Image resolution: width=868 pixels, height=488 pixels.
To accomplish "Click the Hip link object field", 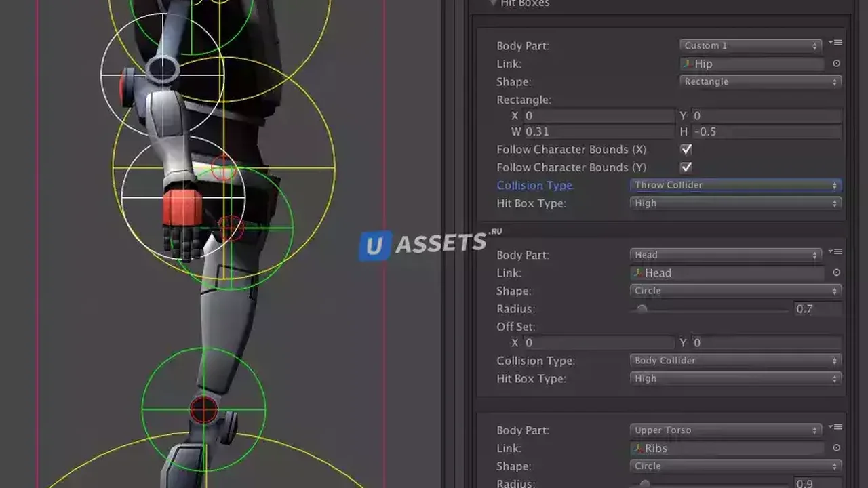I will coord(751,64).
